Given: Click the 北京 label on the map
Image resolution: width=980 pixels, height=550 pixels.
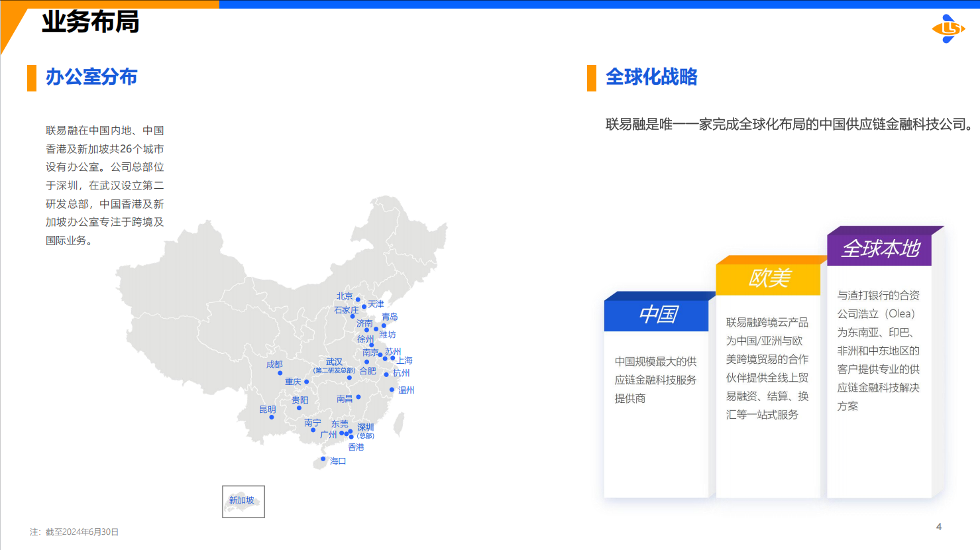Looking at the screenshot, I should [345, 296].
